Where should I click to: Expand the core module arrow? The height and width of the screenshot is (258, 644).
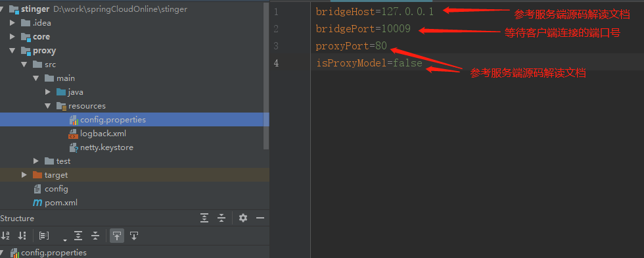(x=12, y=37)
